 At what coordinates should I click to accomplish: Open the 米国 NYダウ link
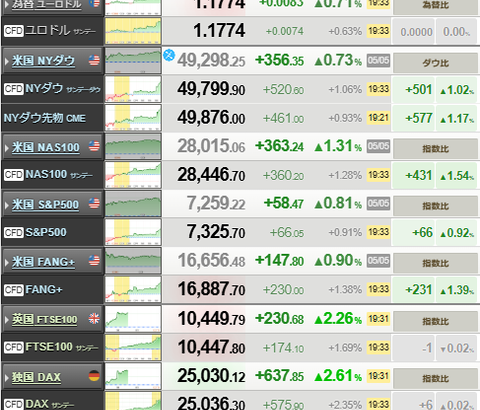pyautogui.click(x=43, y=61)
